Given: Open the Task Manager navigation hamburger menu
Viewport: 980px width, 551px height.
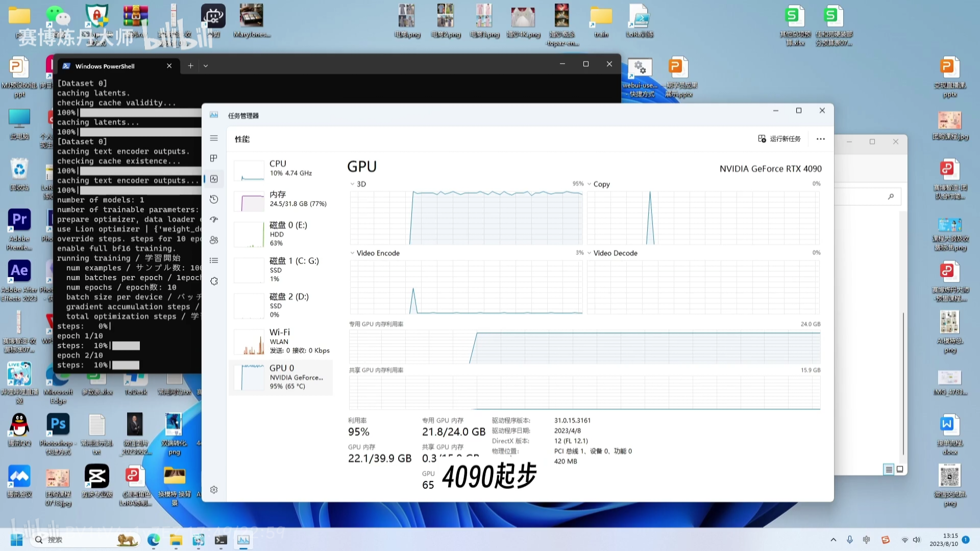Looking at the screenshot, I should (214, 138).
